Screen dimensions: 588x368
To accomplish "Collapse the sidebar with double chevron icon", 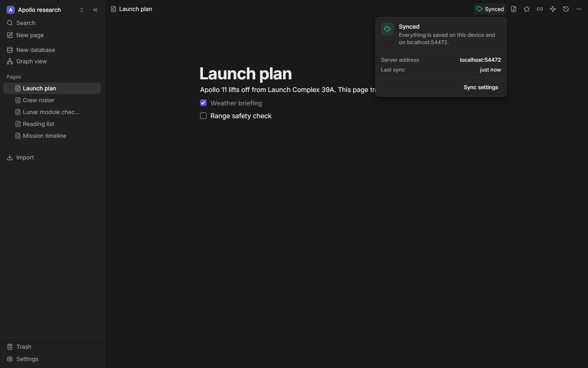I will tap(95, 10).
